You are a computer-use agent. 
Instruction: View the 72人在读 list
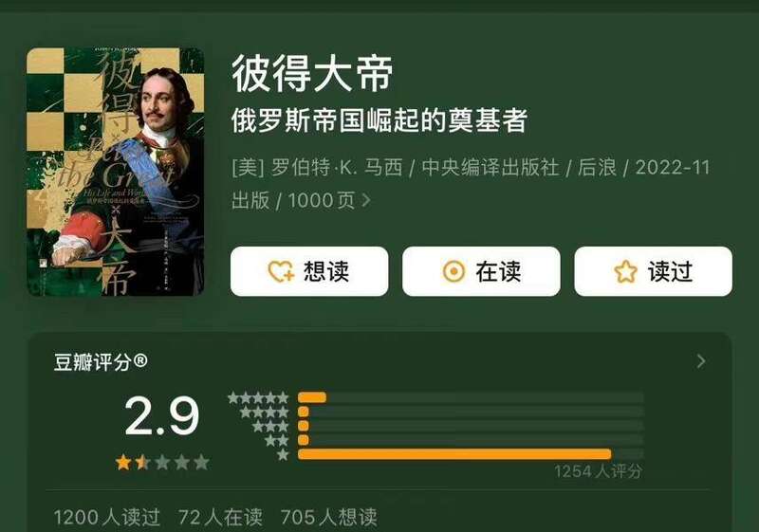(x=220, y=517)
